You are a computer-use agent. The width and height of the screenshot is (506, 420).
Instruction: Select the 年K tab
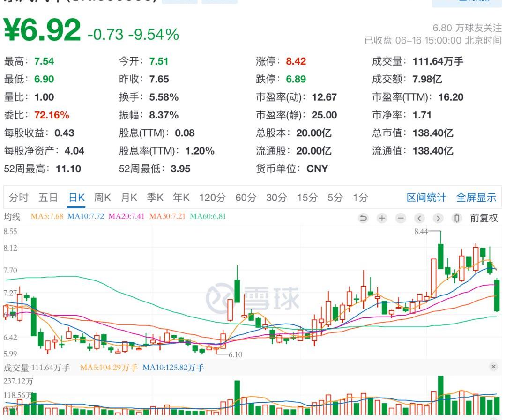tap(181, 198)
